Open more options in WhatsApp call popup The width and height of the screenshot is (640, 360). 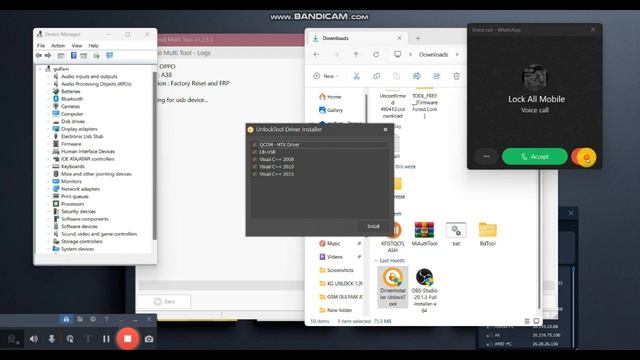coord(486,156)
